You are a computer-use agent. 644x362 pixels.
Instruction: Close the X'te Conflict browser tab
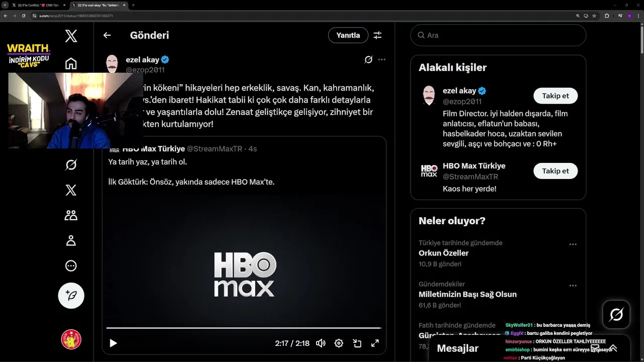pos(64,5)
